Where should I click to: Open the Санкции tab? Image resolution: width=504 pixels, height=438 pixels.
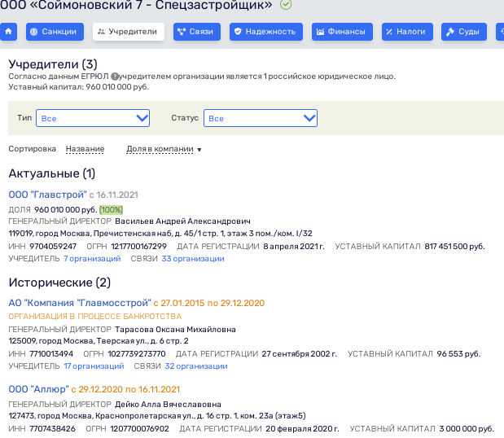pyautogui.click(x=55, y=32)
